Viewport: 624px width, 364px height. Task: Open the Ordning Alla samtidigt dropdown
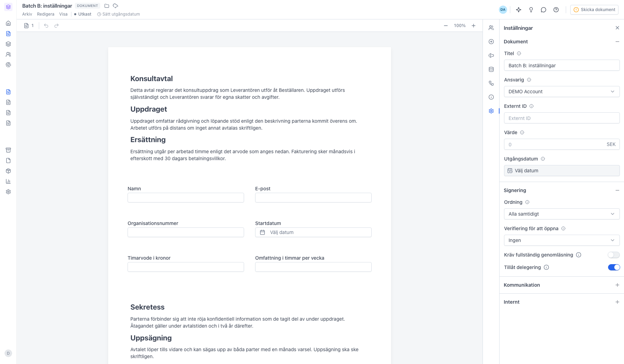point(562,214)
